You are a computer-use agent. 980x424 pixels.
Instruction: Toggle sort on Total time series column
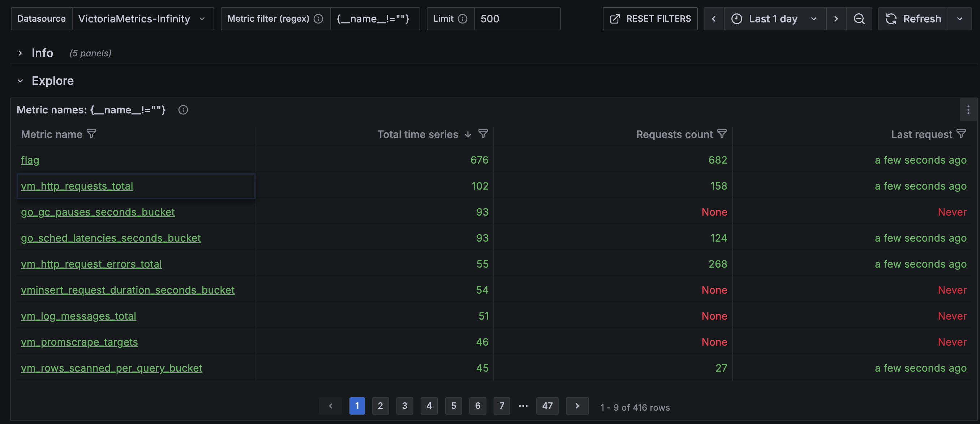[417, 134]
